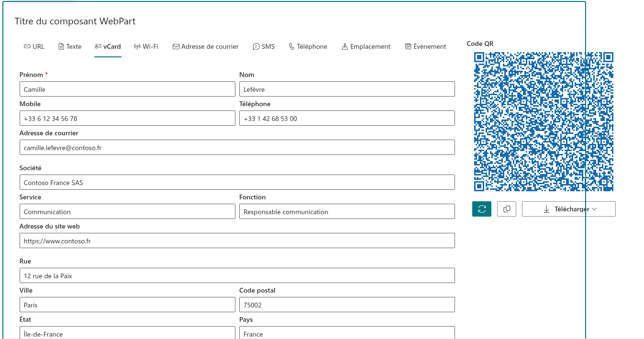The image size is (644, 339).
Task: Edit the Rue field 12 rue de la Paix
Action: (x=237, y=276)
